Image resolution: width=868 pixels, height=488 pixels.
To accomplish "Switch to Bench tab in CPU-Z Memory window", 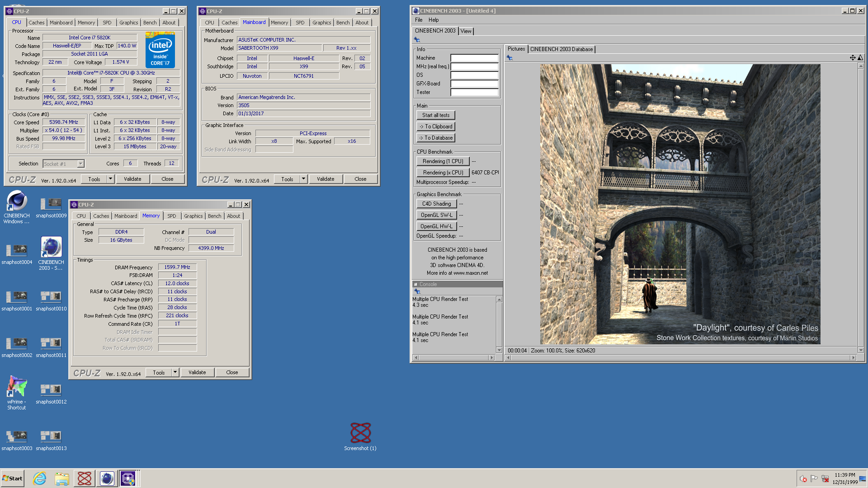I will [215, 216].
